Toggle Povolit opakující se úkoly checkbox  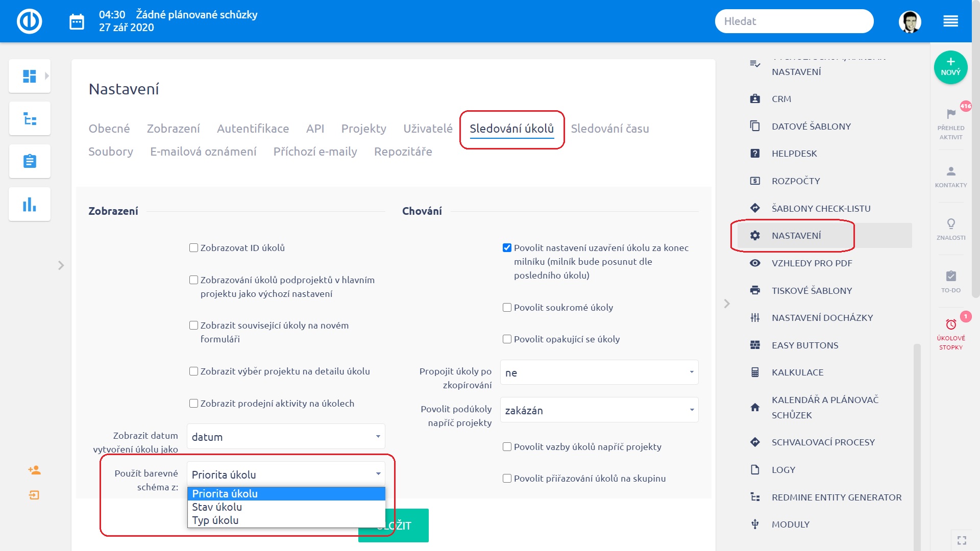(507, 339)
